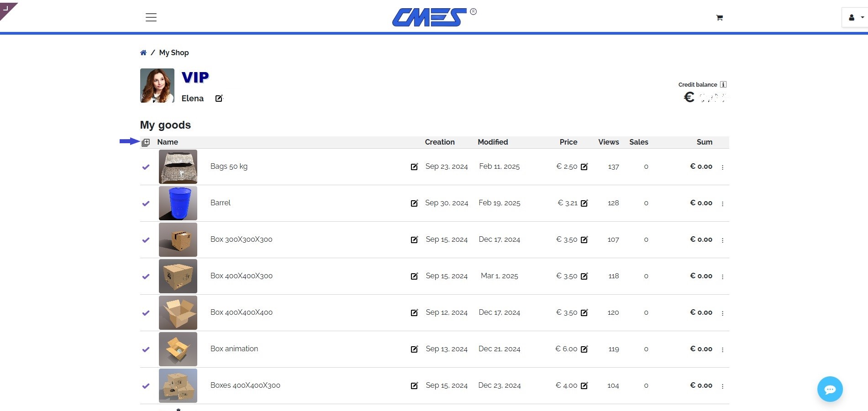
Task: Click the CMES logo
Action: 430,17
